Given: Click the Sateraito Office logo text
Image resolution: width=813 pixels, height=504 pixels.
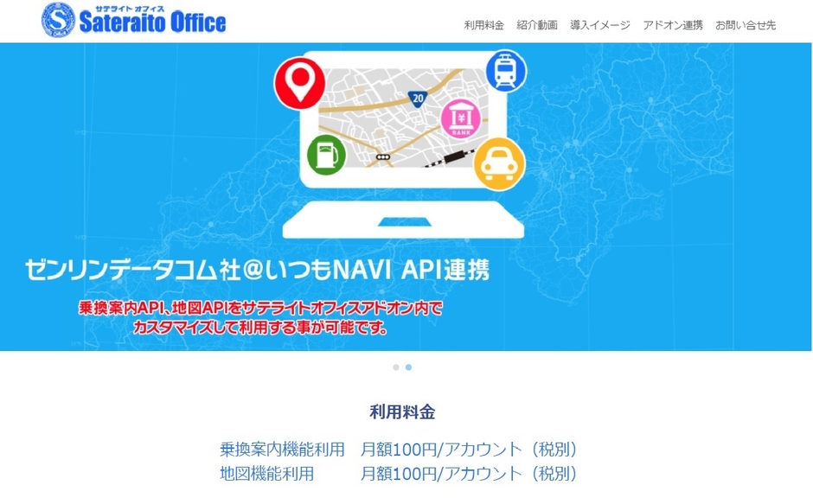Looking at the screenshot, I should 152,22.
